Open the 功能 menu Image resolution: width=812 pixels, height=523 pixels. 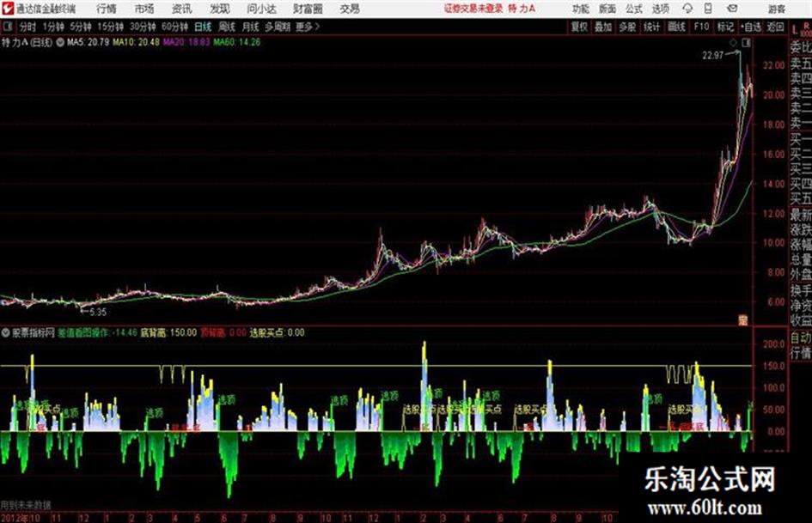tap(581, 9)
